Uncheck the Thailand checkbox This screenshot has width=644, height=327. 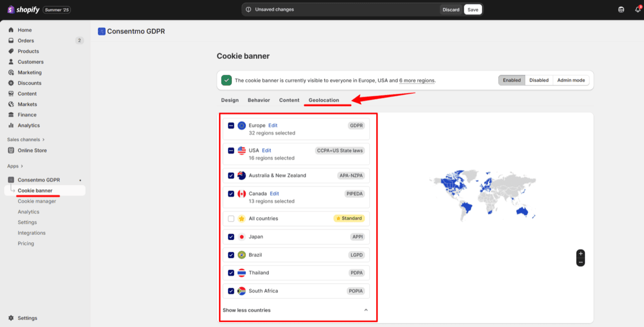pyautogui.click(x=231, y=273)
